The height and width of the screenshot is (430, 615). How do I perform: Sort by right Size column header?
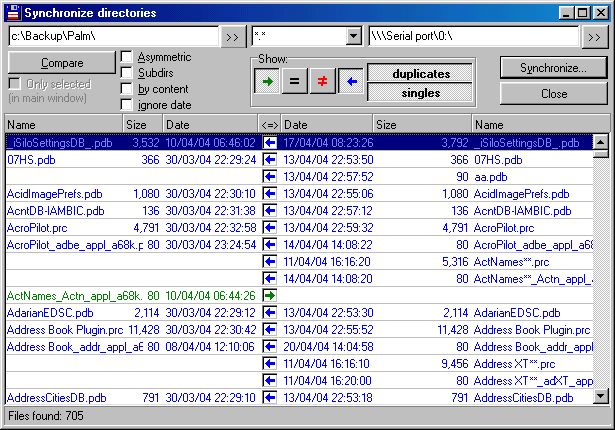pyautogui.click(x=422, y=124)
